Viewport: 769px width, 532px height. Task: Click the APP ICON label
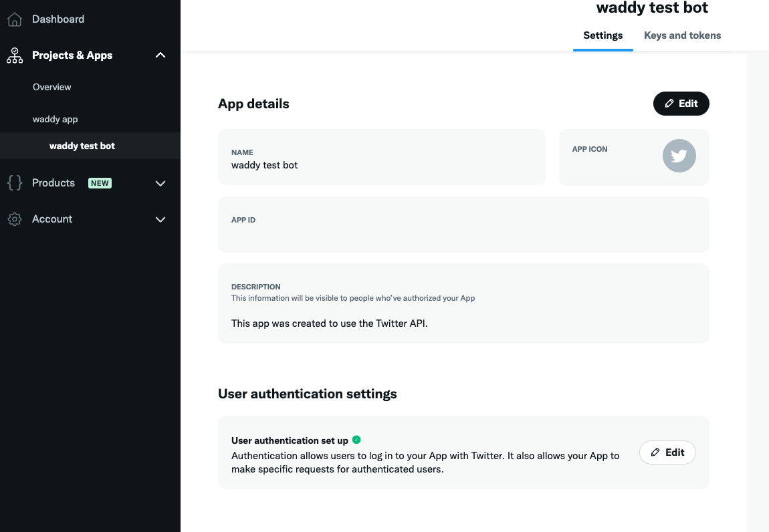(590, 149)
